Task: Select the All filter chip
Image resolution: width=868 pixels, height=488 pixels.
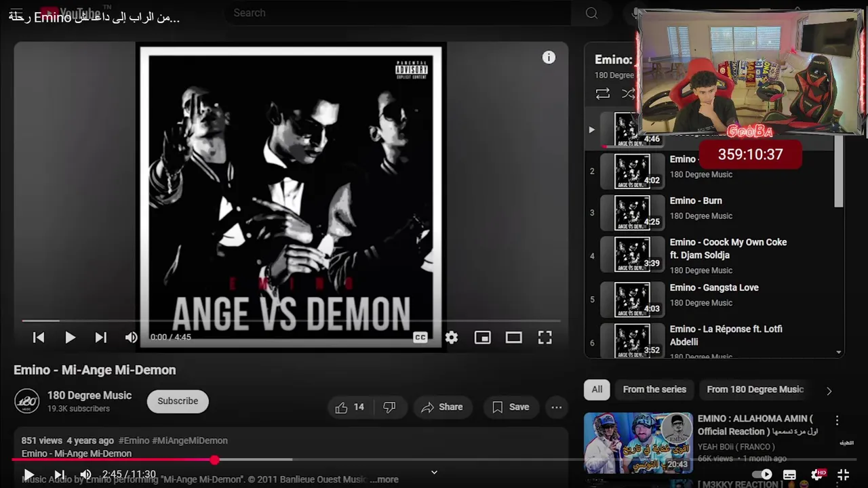Action: coord(597,390)
